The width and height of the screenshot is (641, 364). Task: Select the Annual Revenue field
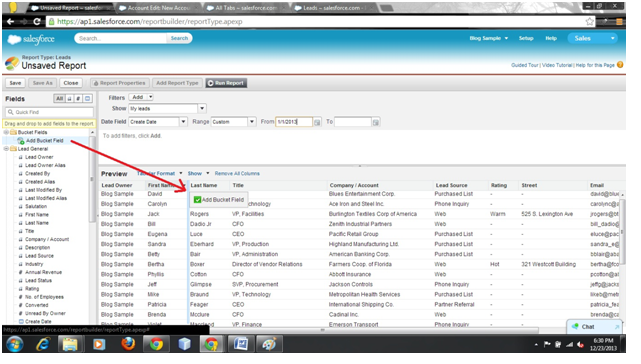(x=43, y=272)
